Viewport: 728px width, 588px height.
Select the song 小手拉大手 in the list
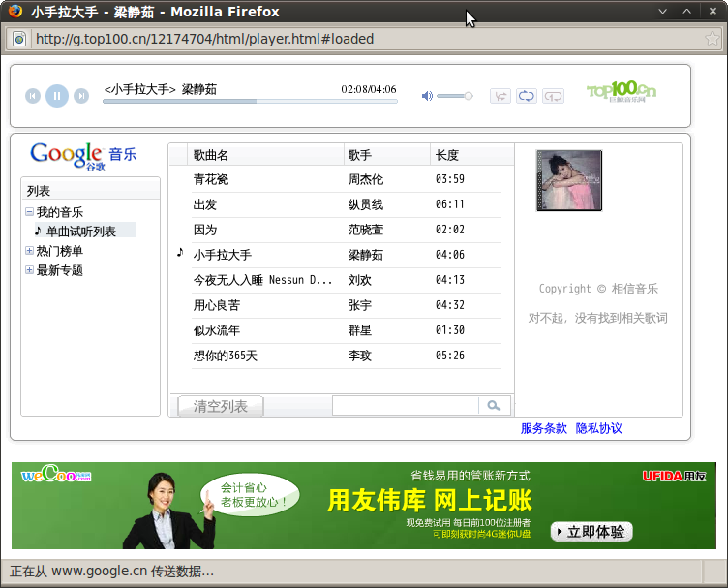coord(223,255)
